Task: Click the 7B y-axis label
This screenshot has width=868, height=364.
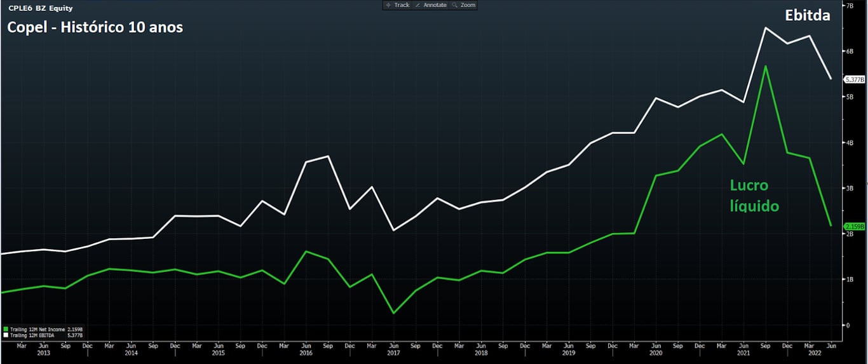Action: click(x=848, y=5)
